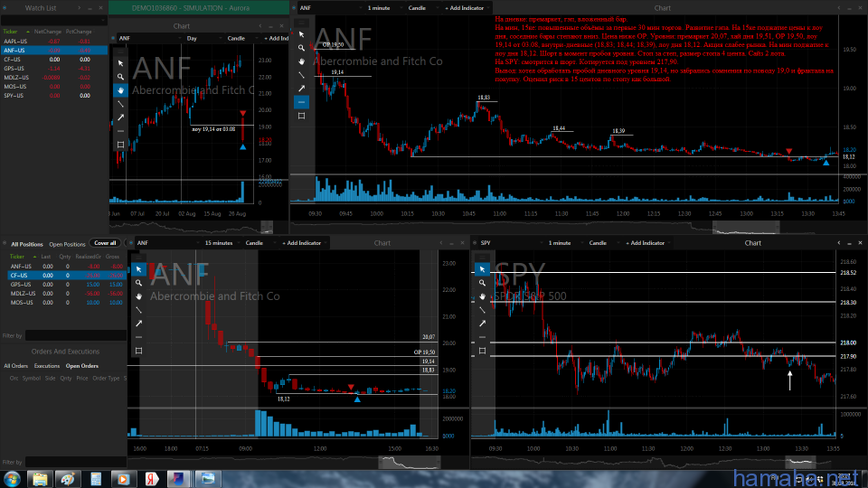Select the zoom tool in SPY chart
868x488 pixels.
[482, 283]
